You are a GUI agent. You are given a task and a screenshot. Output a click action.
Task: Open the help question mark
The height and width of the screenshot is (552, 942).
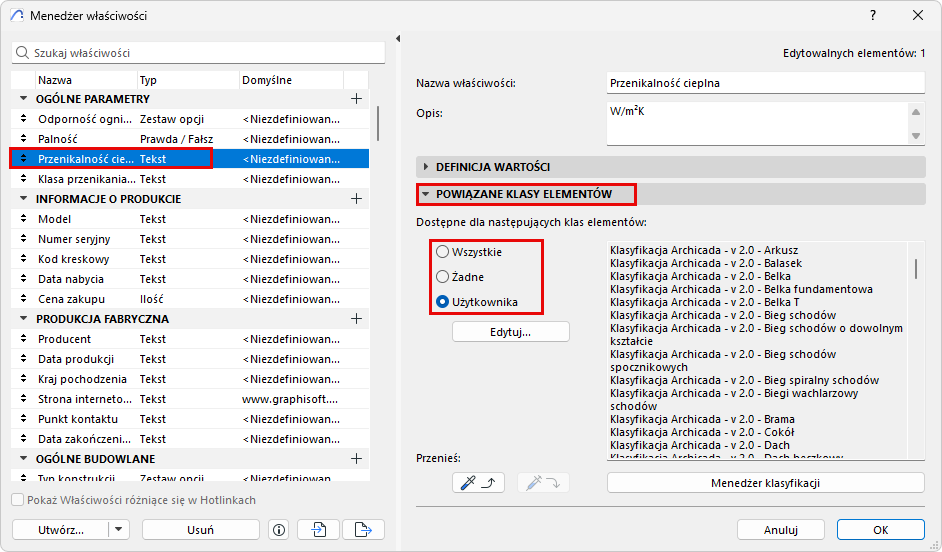click(873, 16)
